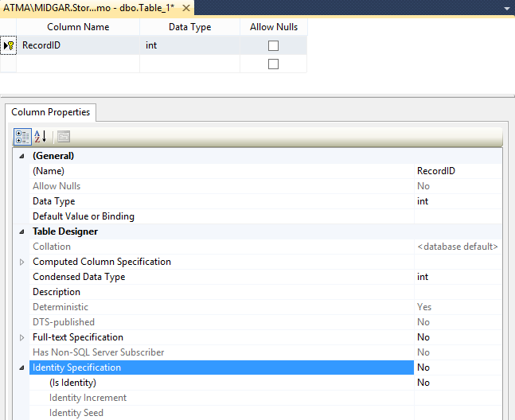This screenshot has width=515, height=420.
Task: Click the Alphabetical sort icon
Action: [x=41, y=136]
